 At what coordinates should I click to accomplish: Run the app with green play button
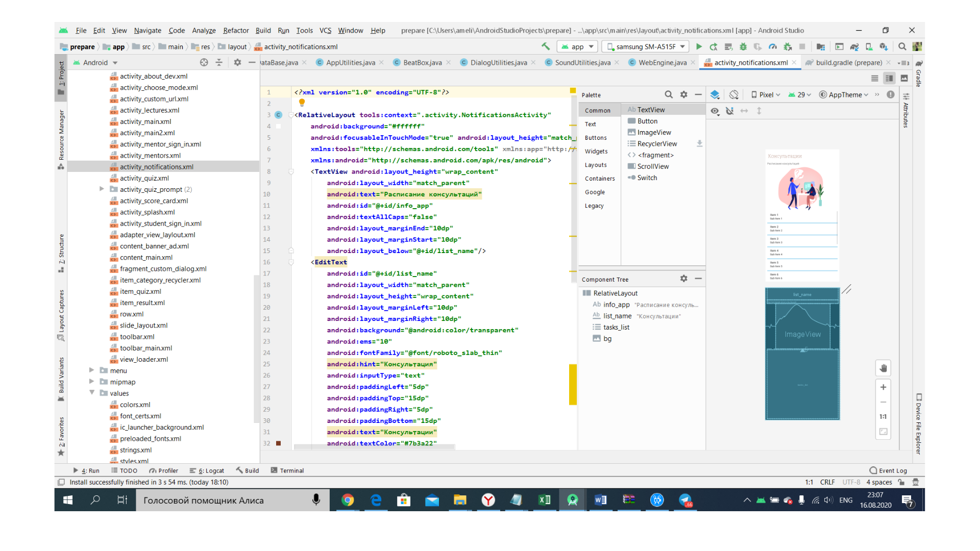click(x=699, y=46)
